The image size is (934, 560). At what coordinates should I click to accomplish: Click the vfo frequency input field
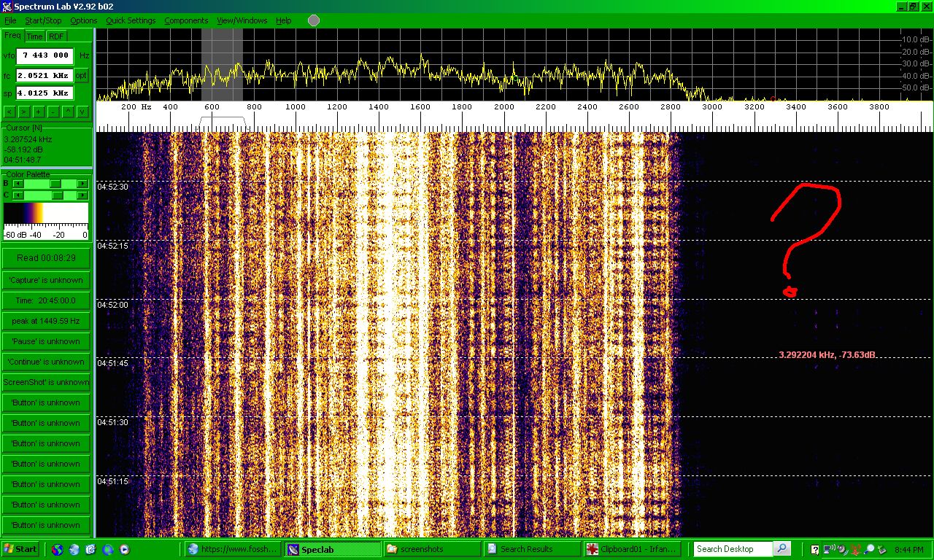45,55
